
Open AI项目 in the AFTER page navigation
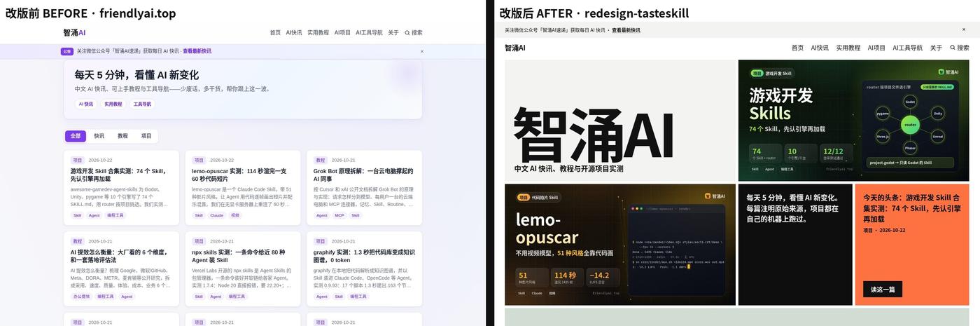tap(876, 48)
